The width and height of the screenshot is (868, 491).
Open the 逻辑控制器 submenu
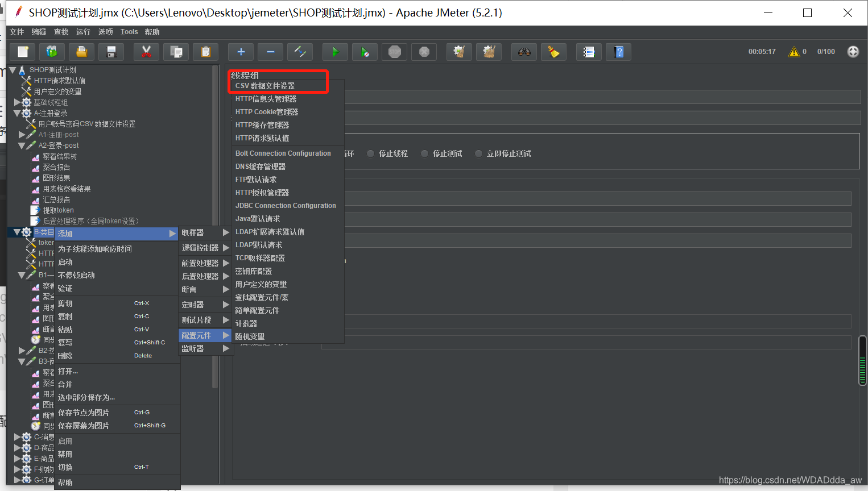coord(205,248)
